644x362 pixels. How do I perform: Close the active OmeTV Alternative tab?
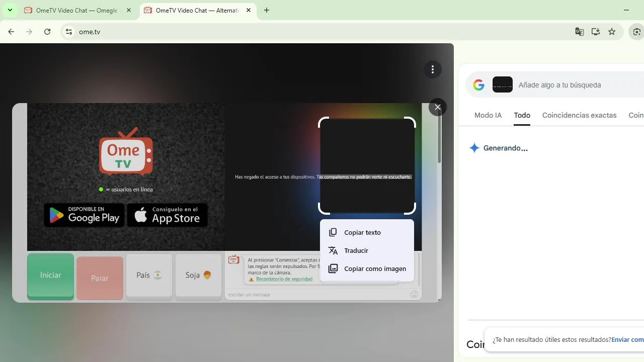coord(249,10)
